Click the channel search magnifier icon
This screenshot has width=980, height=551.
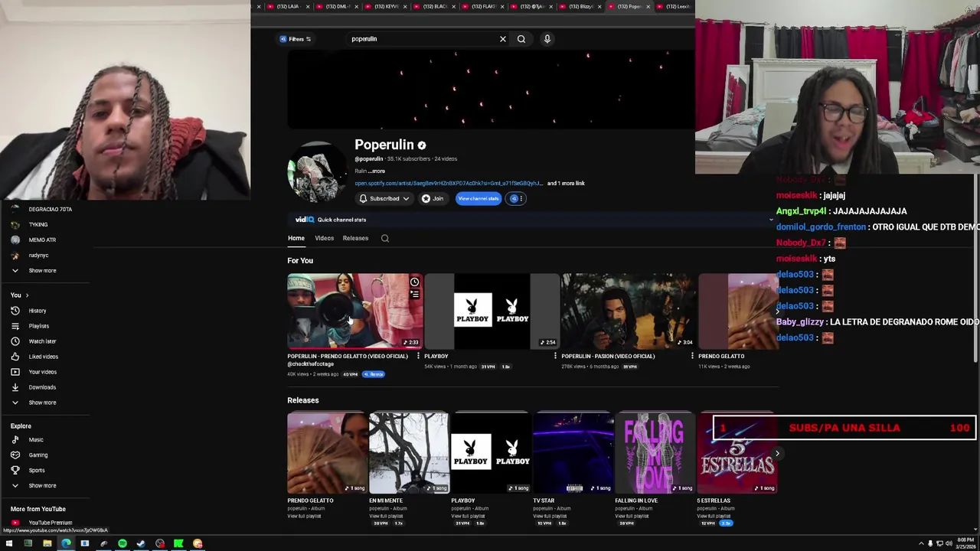(385, 238)
